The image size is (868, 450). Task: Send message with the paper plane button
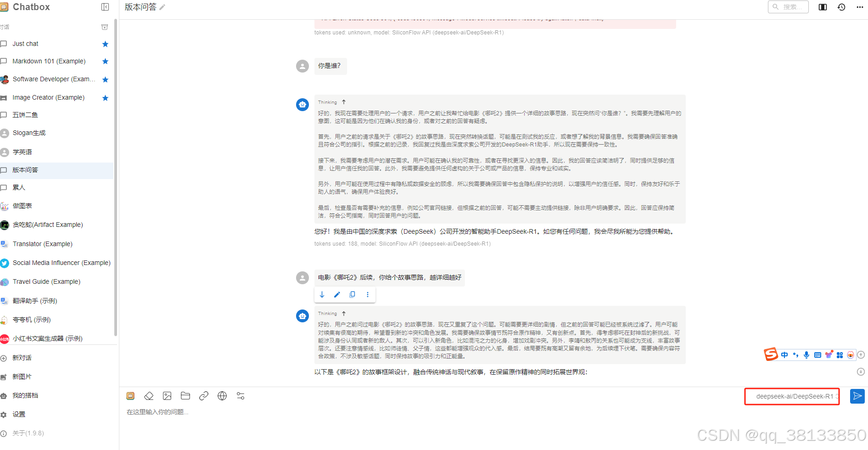pos(857,396)
